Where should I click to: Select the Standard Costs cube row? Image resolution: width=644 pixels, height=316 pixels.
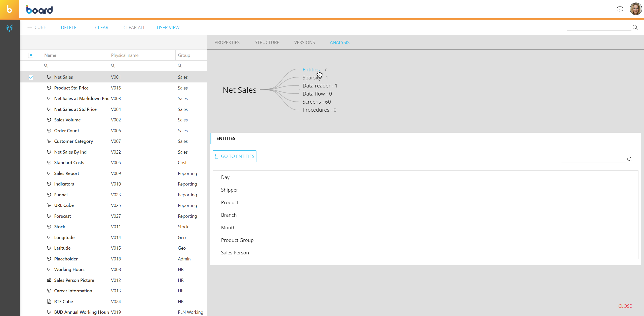[x=69, y=163]
